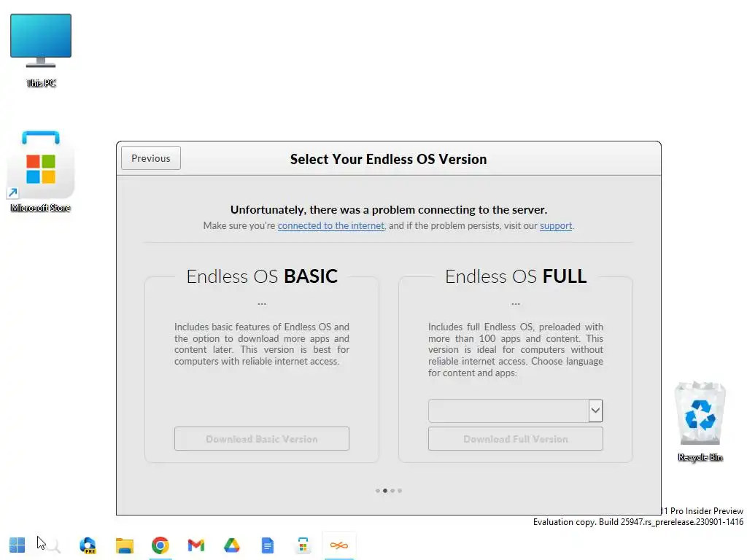Open Gmail from the taskbar
Screen dimensions: 747x560
pos(196,545)
